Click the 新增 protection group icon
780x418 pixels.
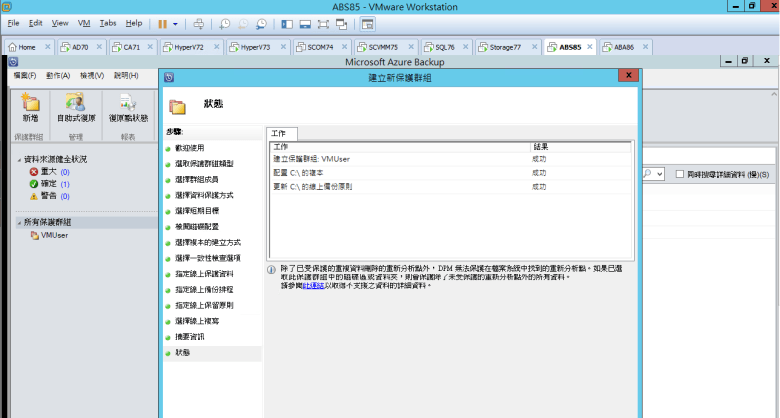[30, 108]
